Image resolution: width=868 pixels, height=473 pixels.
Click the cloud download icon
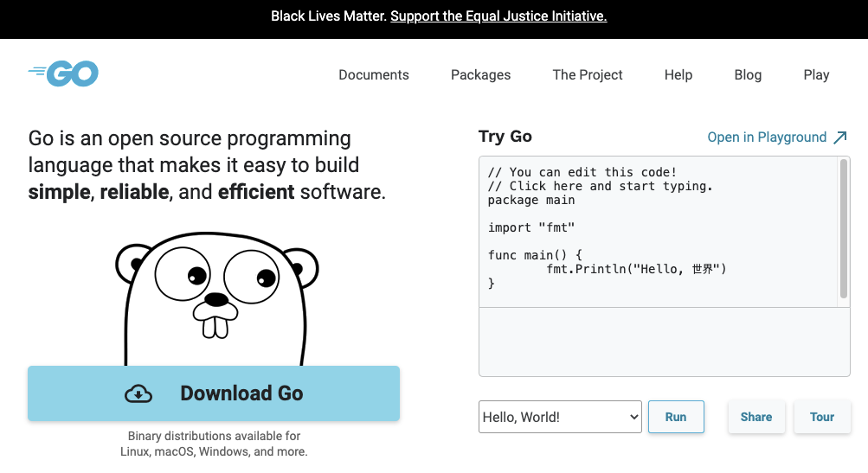138,393
